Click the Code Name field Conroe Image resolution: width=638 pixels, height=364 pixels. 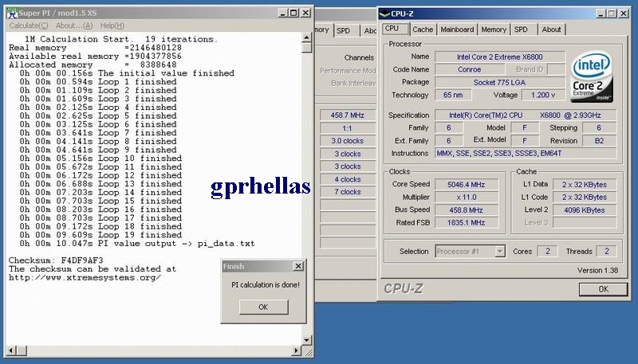[470, 69]
